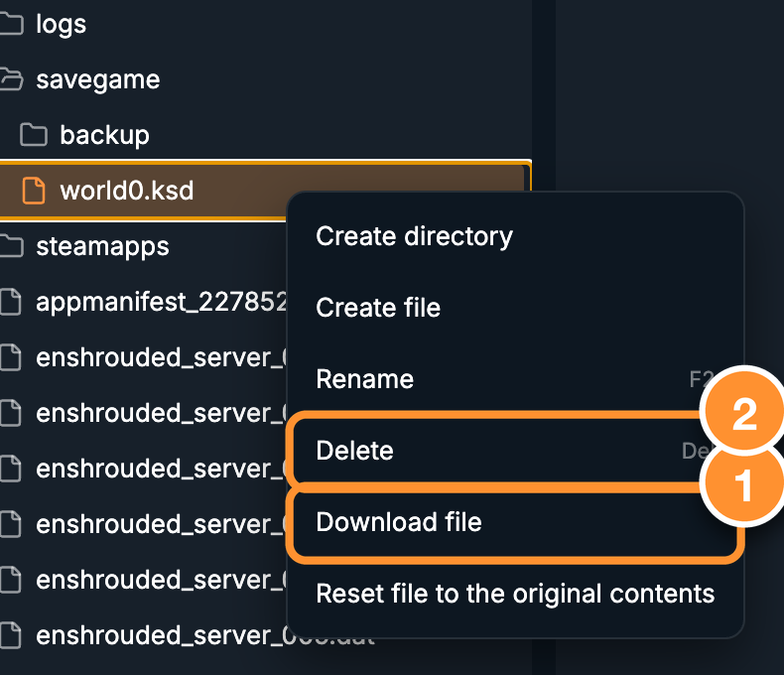Image resolution: width=784 pixels, height=675 pixels.
Task: Click the world0.ksd file icon
Action: coord(34,191)
